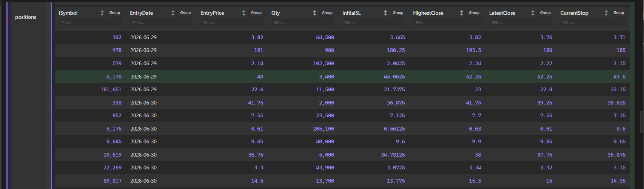Select symbol cell 392
The image size is (644, 189).
pos(117,37)
